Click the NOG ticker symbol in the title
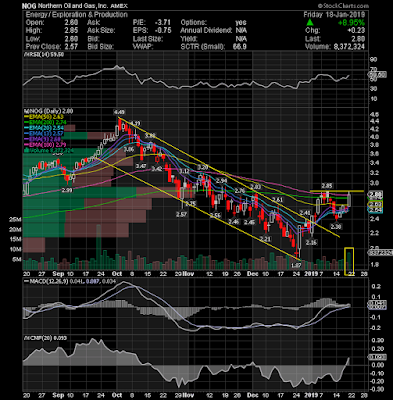393x400 pixels. click(x=29, y=6)
